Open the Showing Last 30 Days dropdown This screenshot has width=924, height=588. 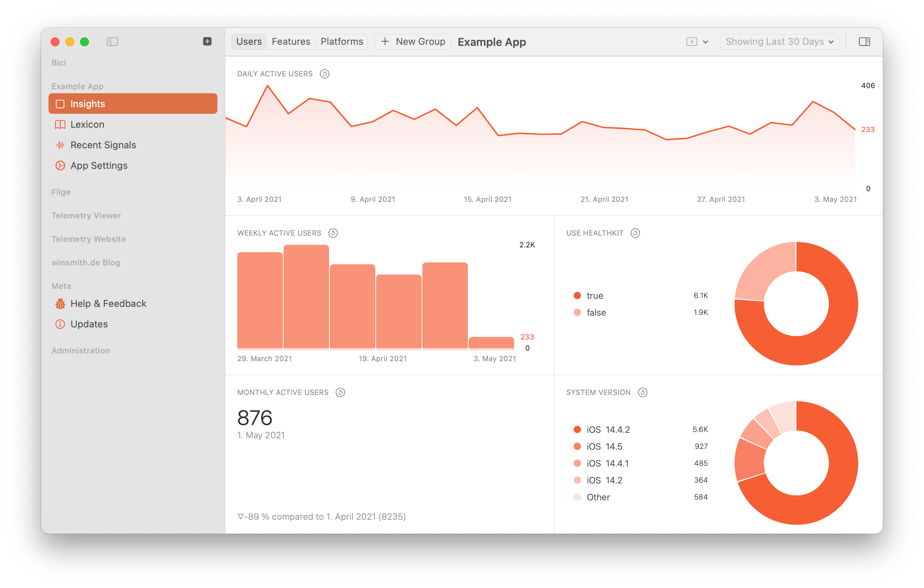(x=780, y=41)
